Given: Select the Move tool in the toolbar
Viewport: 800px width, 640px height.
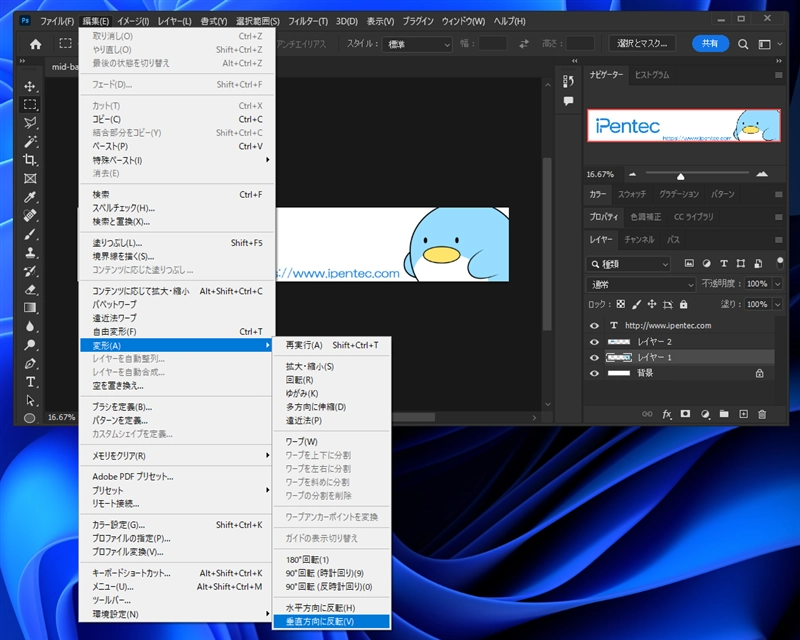Looking at the screenshot, I should [30, 86].
